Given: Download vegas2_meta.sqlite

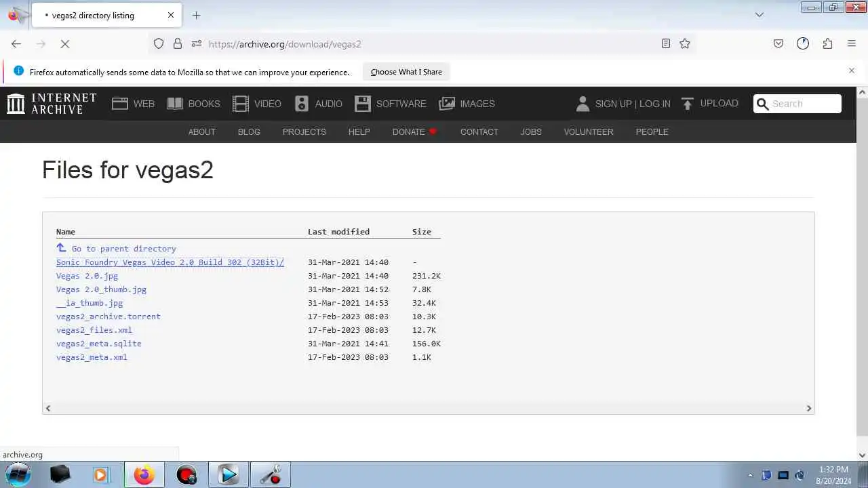Looking at the screenshot, I should tap(99, 344).
